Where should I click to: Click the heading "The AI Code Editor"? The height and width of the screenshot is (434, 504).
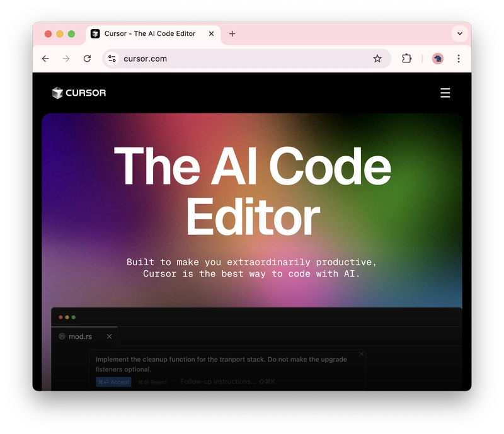pos(253,191)
